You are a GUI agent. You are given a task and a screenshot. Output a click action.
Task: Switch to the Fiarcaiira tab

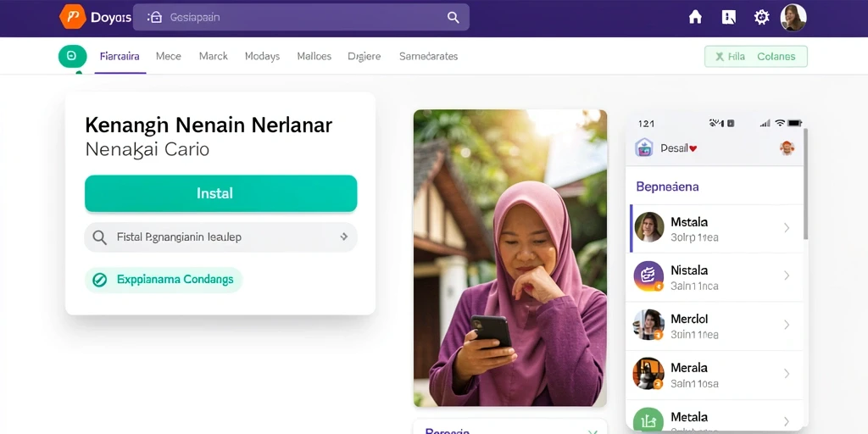[120, 57]
